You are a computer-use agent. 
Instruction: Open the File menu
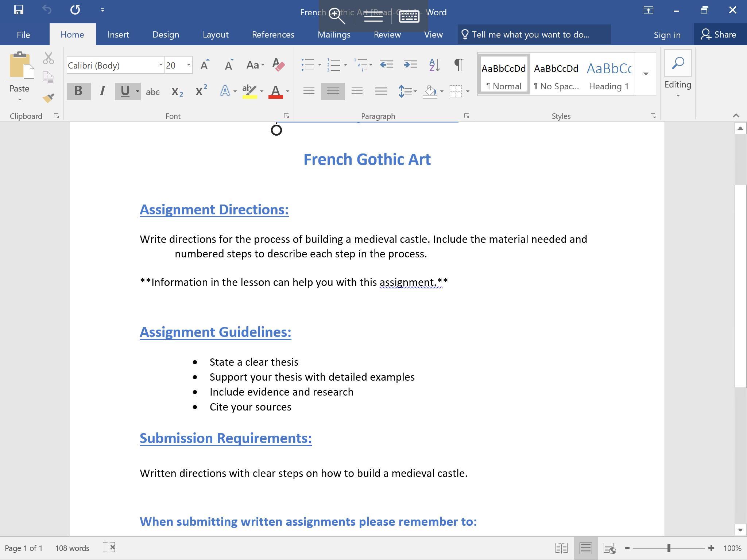click(x=23, y=35)
